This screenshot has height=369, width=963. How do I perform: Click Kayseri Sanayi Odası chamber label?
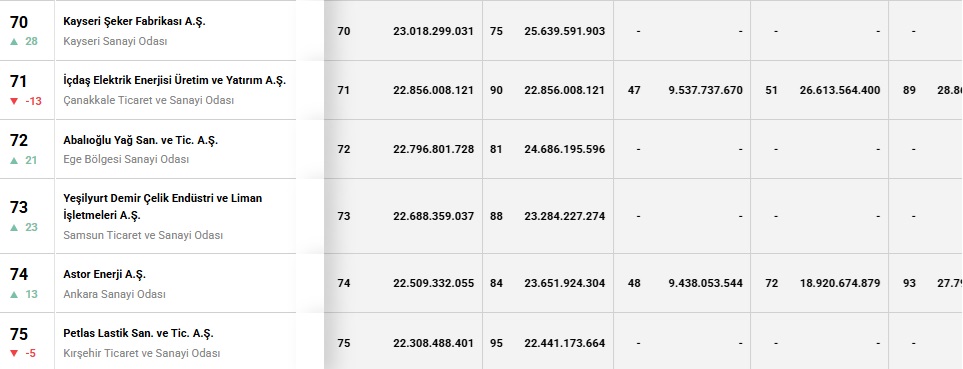115,42
